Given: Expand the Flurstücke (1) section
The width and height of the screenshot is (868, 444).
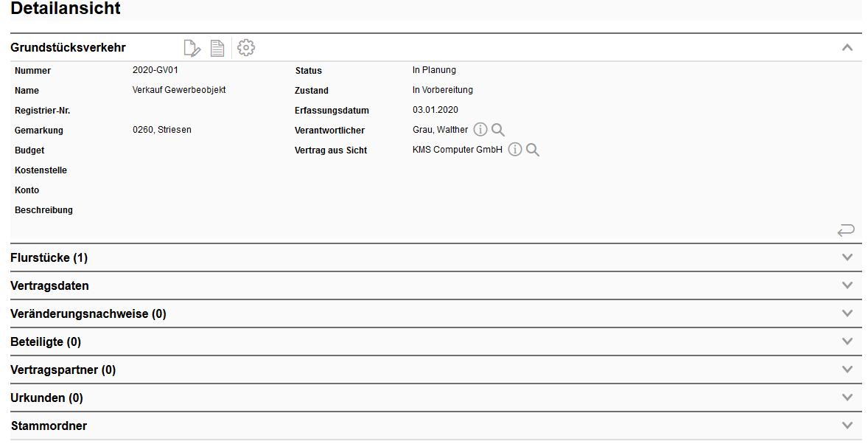Looking at the screenshot, I should (847, 257).
